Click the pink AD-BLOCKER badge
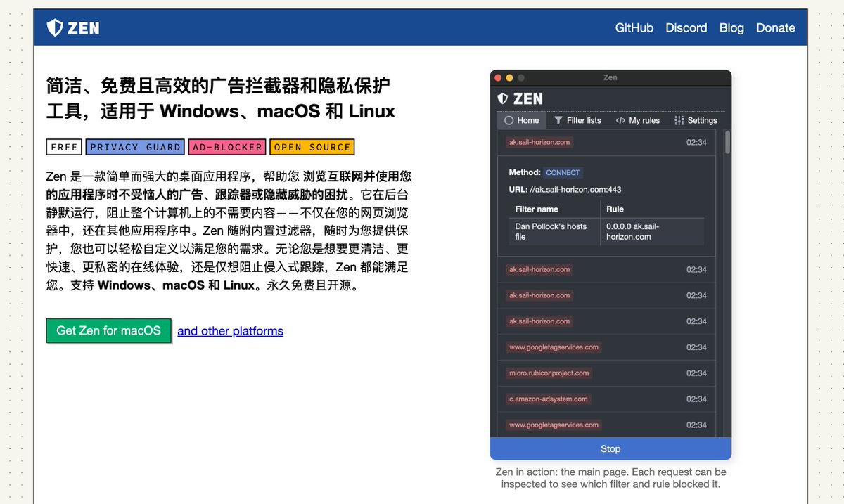The image size is (844, 504). pyautogui.click(x=227, y=147)
